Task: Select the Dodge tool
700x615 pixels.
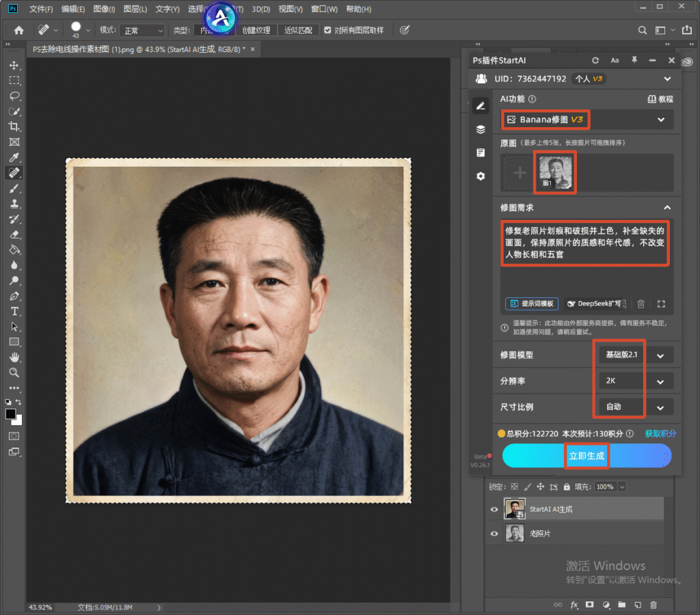Action: 14,281
